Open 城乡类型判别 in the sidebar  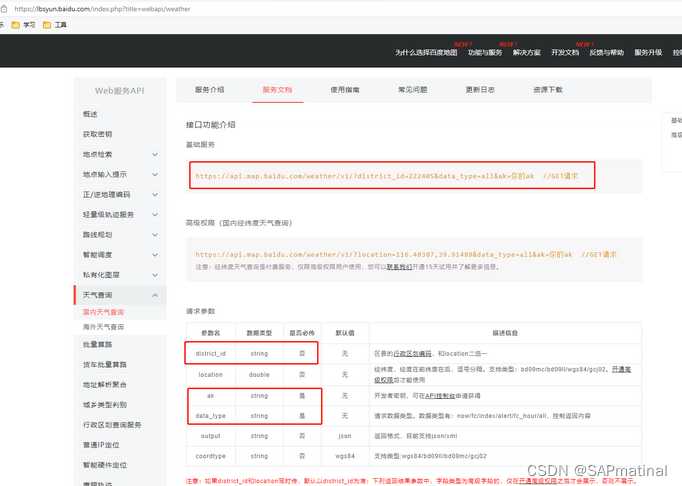pyautogui.click(x=120, y=405)
